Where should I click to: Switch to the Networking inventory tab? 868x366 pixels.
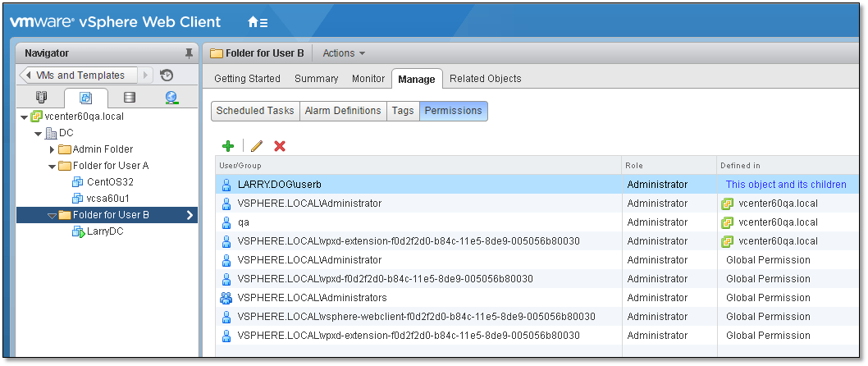tap(171, 98)
